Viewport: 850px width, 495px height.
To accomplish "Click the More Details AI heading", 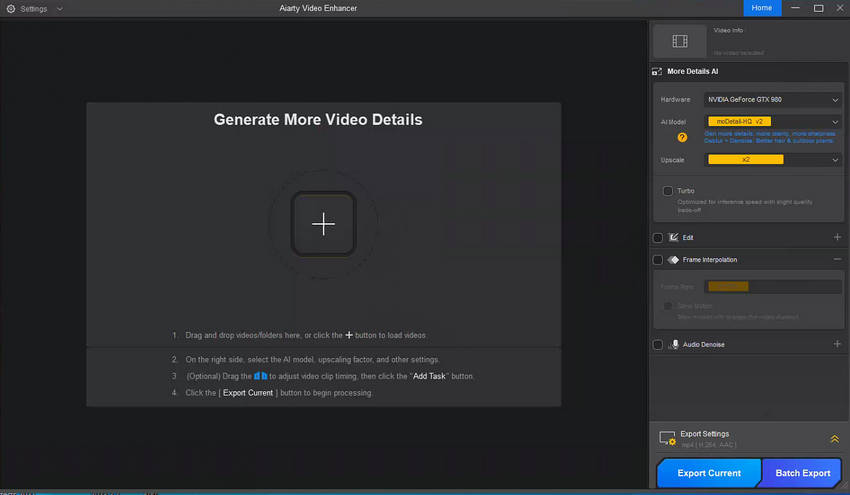I will (692, 72).
